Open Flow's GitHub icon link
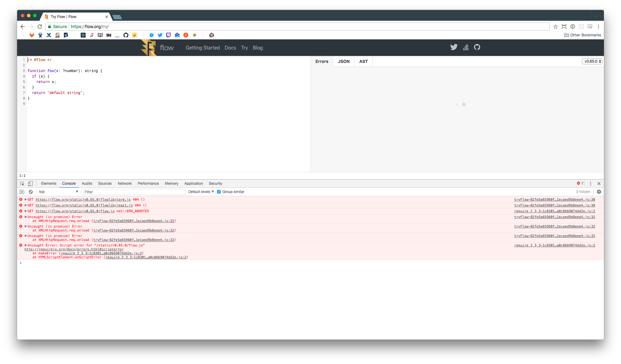 coord(477,47)
